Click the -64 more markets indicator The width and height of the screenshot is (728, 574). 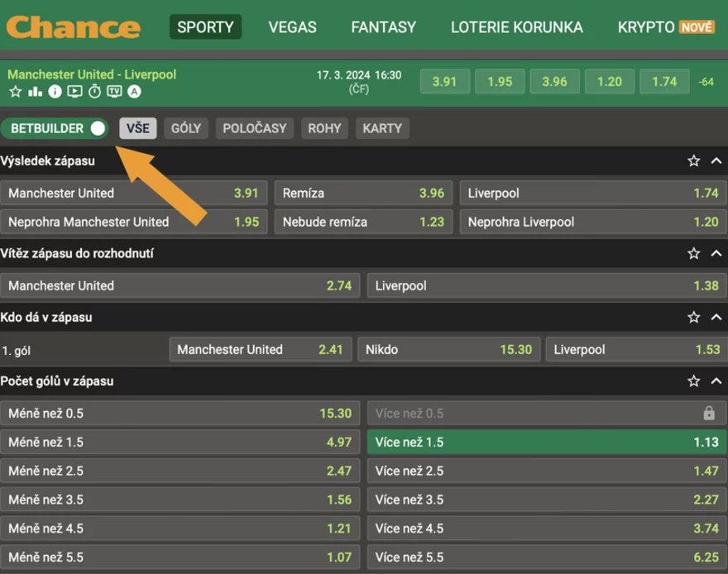706,82
